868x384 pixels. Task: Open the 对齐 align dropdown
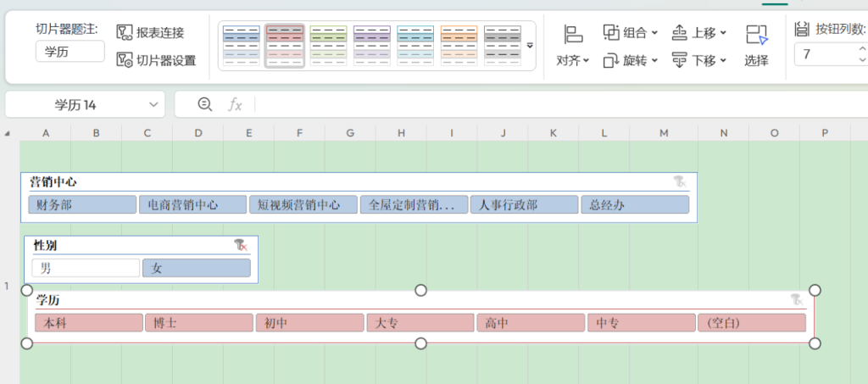(573, 60)
